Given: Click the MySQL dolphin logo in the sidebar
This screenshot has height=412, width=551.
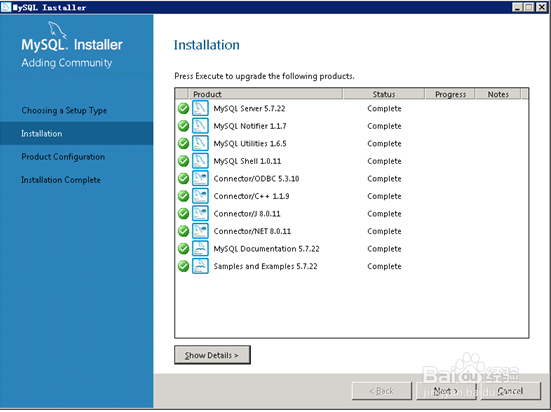Looking at the screenshot, I should tap(57, 30).
